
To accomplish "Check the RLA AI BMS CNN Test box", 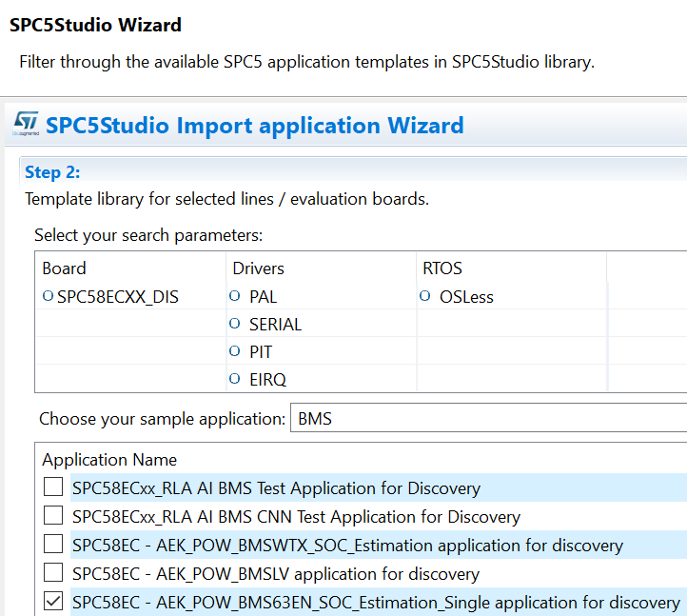I will click(x=53, y=517).
